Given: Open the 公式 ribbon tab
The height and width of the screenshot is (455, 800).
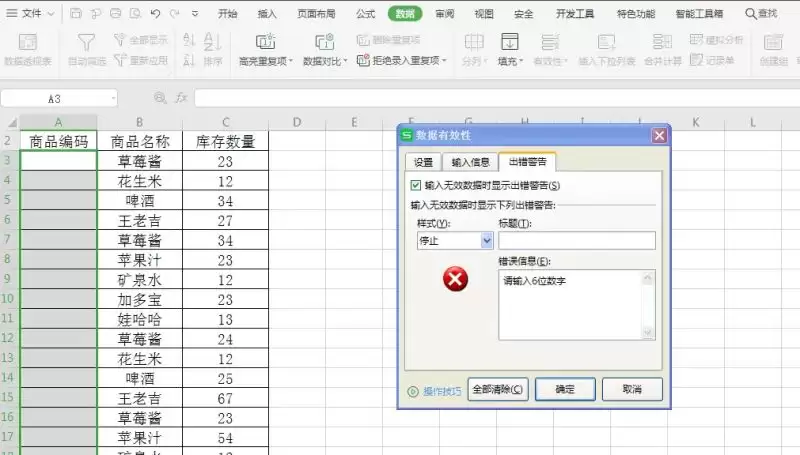Looking at the screenshot, I should click(365, 14).
